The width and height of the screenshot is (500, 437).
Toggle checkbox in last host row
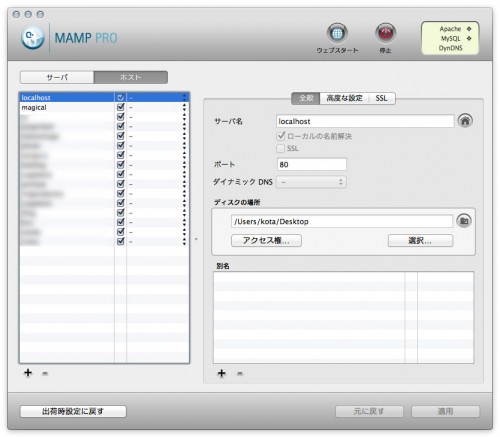point(121,241)
